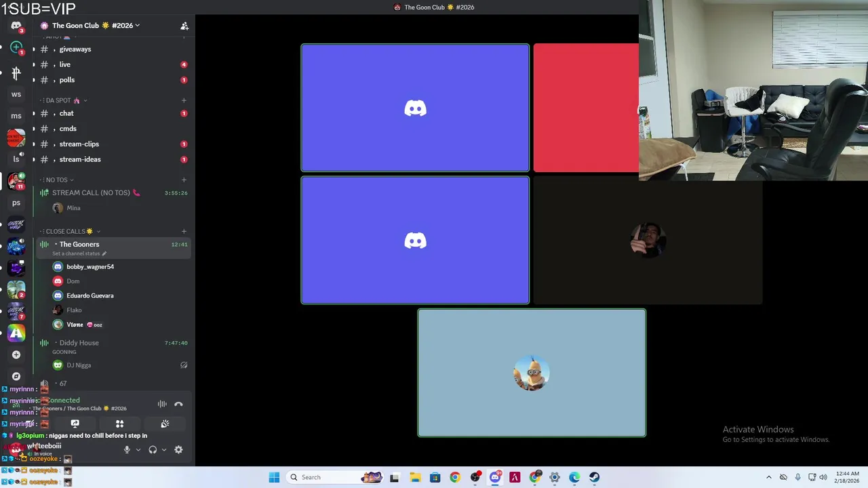Collapse the NO TOS category
This screenshot has width=868, height=488.
click(58, 180)
